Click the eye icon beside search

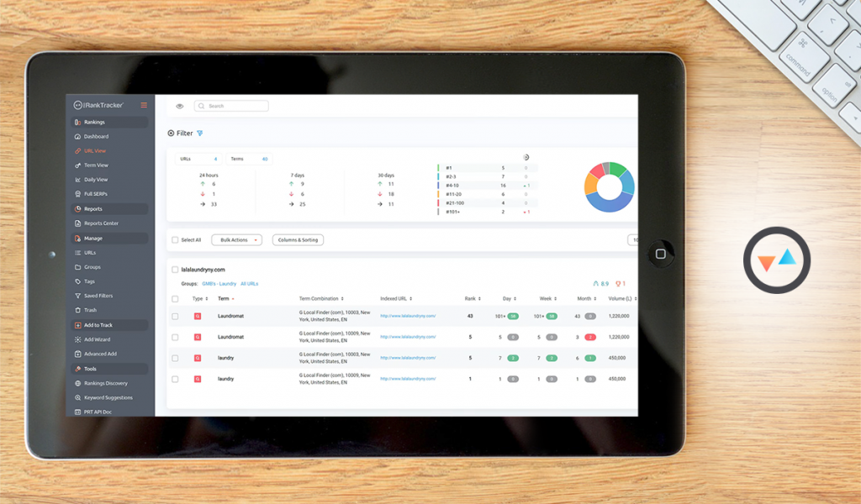click(179, 106)
